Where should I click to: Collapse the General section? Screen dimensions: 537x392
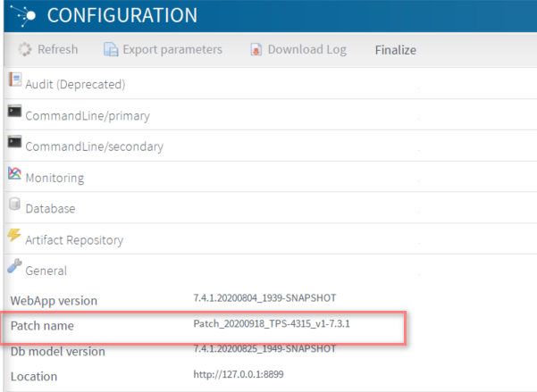[46, 271]
